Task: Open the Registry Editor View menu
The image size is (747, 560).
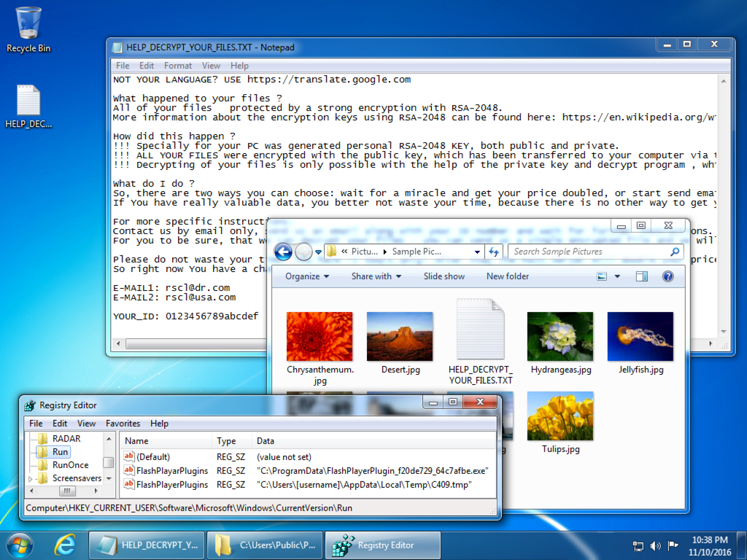Action: (86, 424)
